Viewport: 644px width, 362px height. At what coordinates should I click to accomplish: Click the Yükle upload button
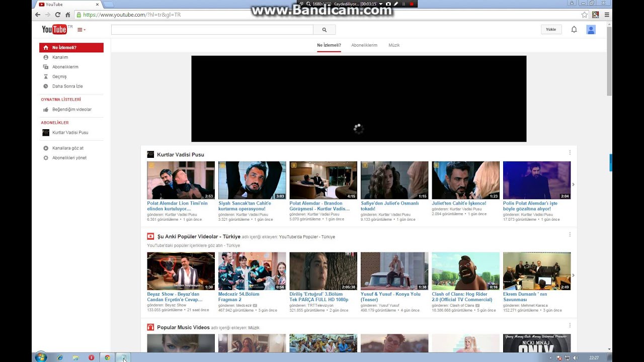[x=551, y=30]
